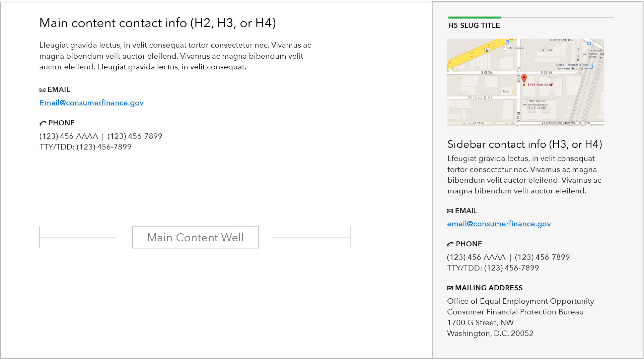The width and height of the screenshot is (644, 359).
Task: Click the phone icon beside main content PHONE
Action: pyautogui.click(x=43, y=123)
